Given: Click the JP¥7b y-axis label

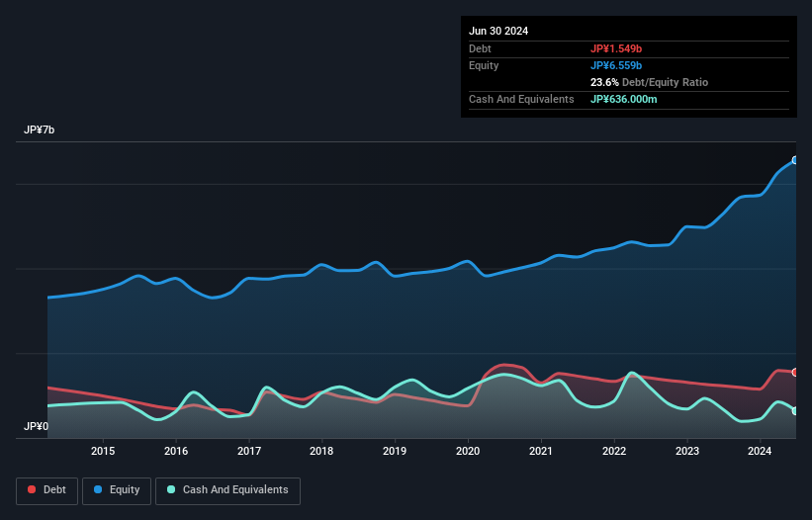Looking at the screenshot, I should tap(39, 130).
